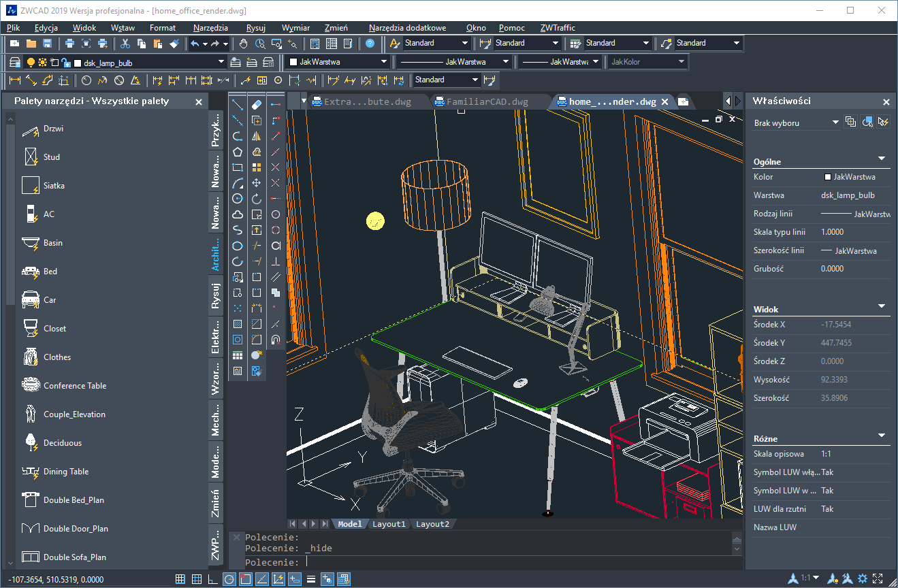Select the Mirror tool
898x588 pixels.
(x=257, y=135)
